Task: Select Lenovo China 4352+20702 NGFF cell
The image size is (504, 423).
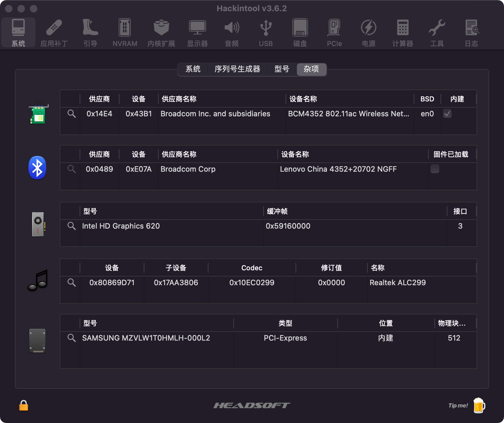Action: 338,169
